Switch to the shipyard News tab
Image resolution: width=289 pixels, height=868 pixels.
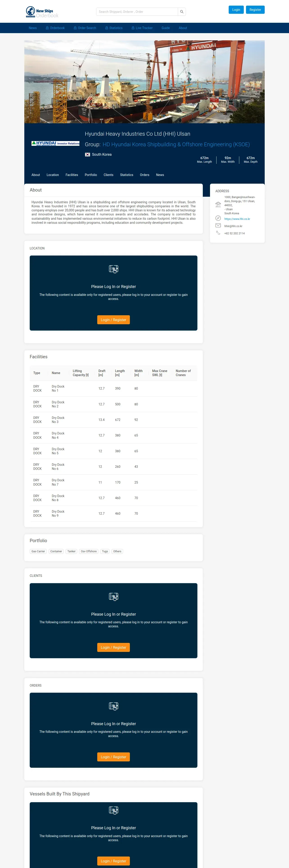[160, 175]
